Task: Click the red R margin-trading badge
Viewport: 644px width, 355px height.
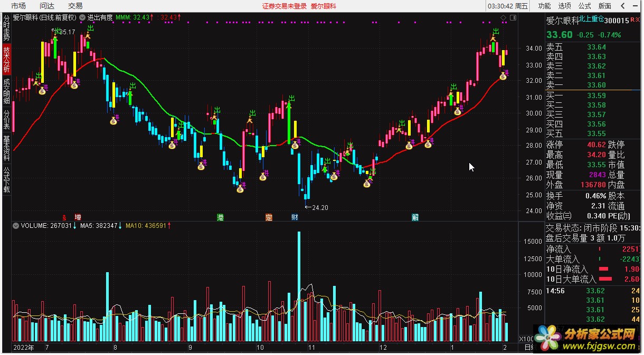Action: pos(632,20)
